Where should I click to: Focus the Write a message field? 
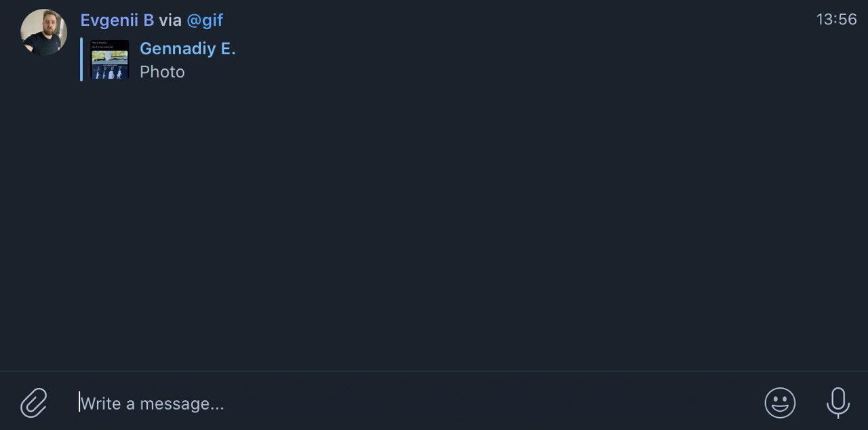click(407, 404)
